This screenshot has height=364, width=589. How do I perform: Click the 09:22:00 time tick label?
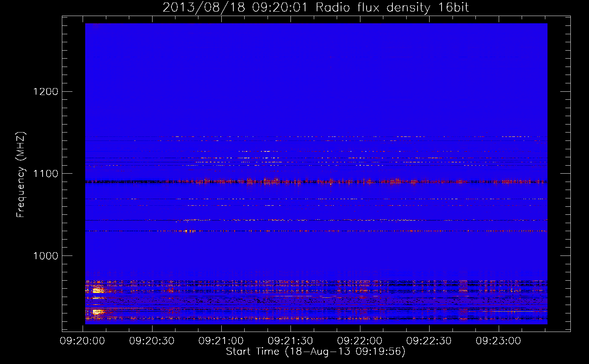point(360,341)
